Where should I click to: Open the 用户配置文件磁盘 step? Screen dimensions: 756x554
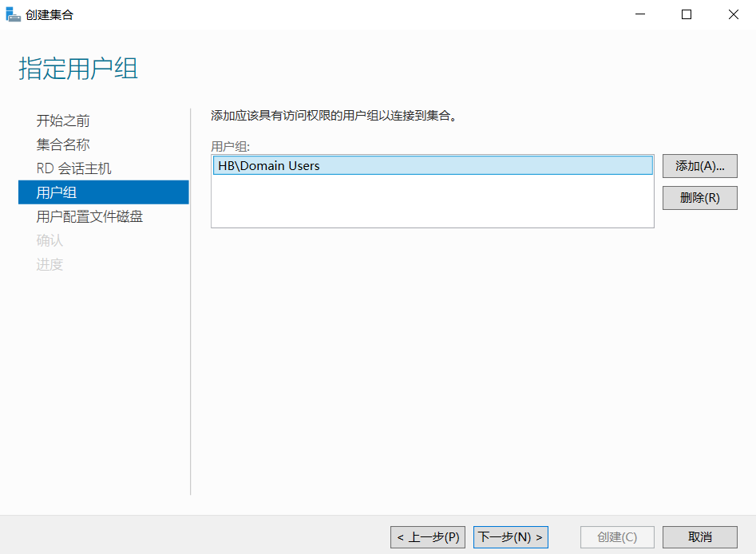(x=89, y=216)
